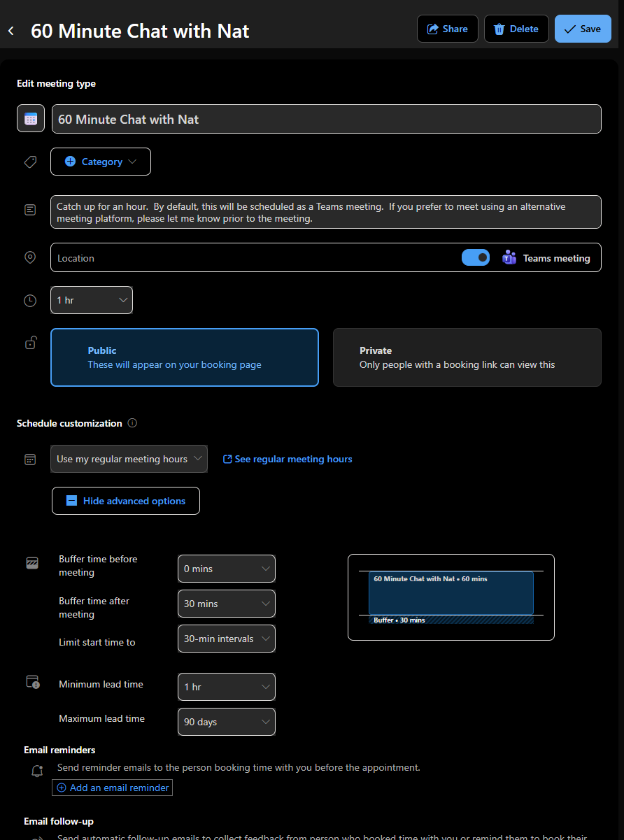Click the 'Minimum lead time' label
This screenshot has height=840, width=624.
pos(101,684)
